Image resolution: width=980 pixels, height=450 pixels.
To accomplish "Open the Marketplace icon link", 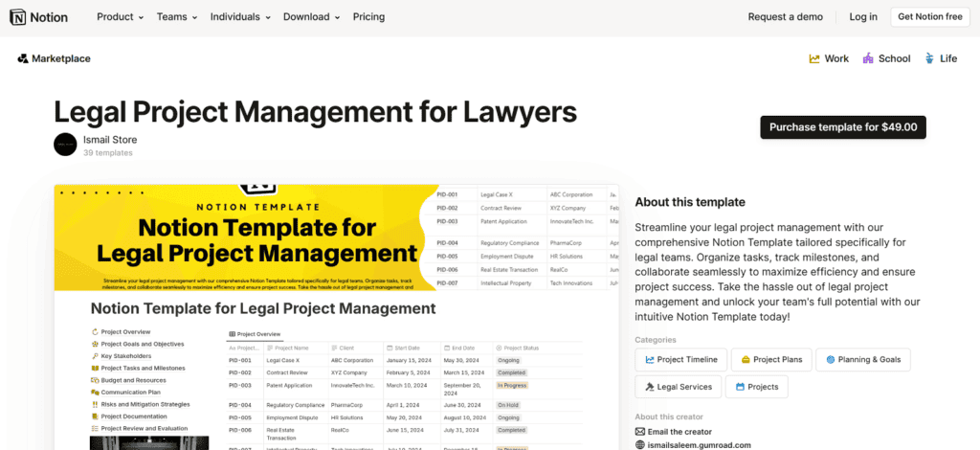I will pyautogui.click(x=23, y=58).
